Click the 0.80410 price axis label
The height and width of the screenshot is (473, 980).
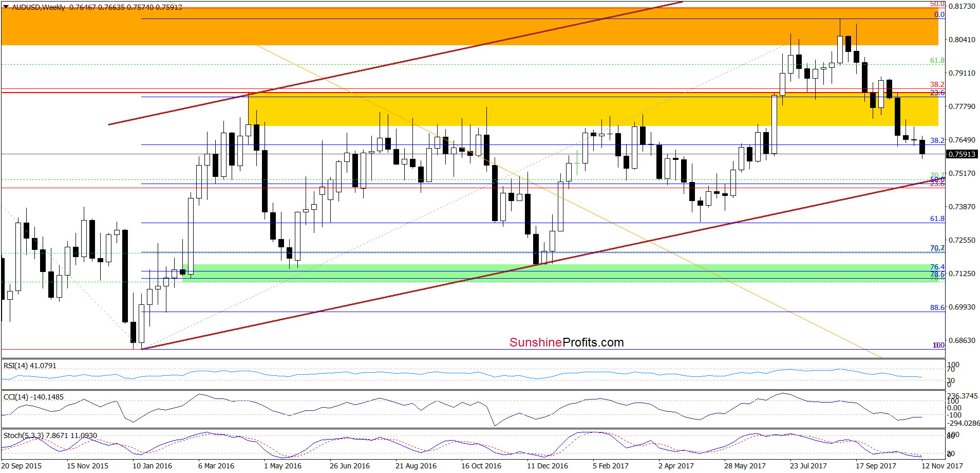[962, 40]
